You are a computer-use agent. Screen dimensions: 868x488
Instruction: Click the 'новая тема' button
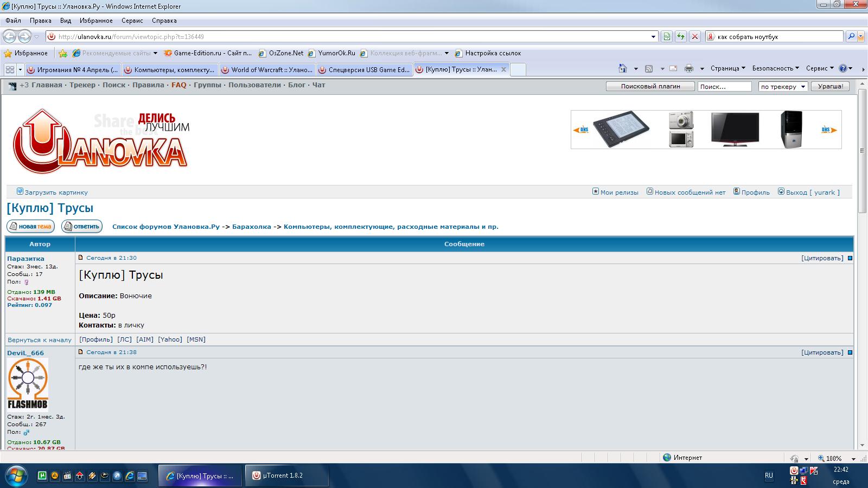[30, 226]
